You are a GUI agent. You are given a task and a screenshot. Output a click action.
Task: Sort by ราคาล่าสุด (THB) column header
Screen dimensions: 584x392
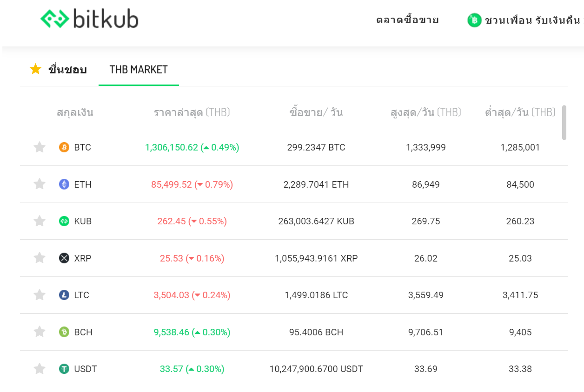tap(192, 112)
